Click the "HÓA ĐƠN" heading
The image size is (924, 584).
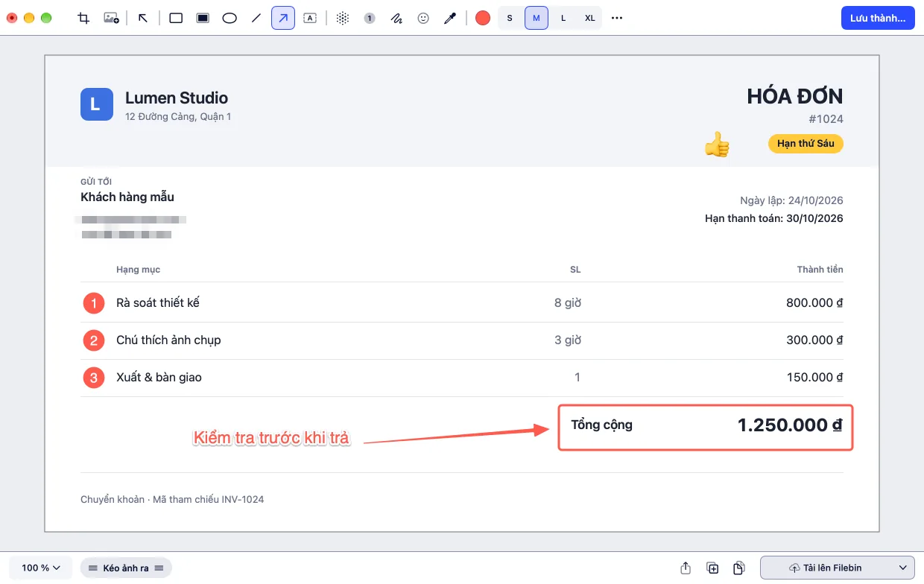pos(795,96)
